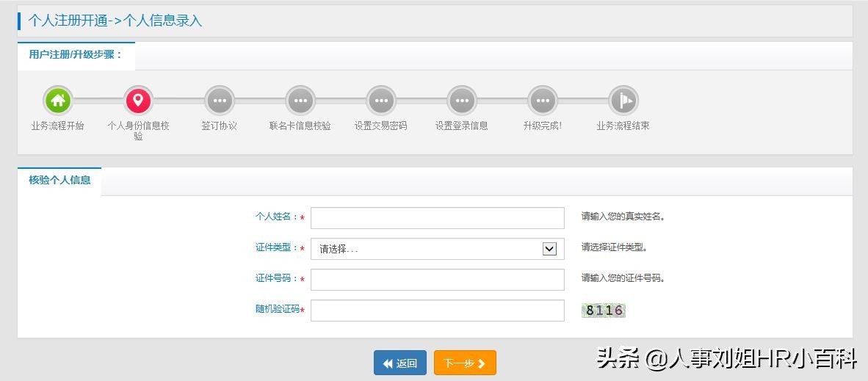Viewport: 868px width, 381px height.
Task: Click the green home icon for 业务流程开始
Action: coord(57,101)
